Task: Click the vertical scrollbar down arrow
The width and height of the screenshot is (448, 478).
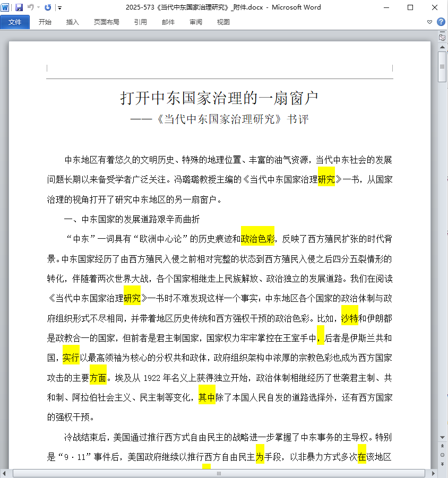Action: pos(442,437)
